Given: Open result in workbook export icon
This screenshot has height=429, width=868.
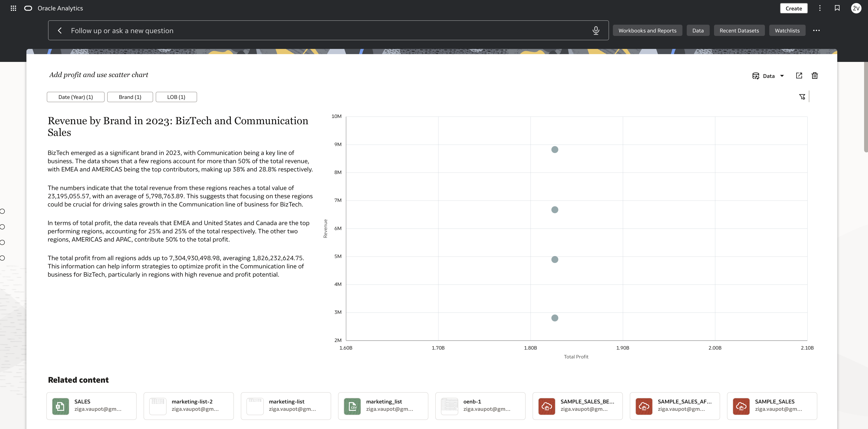Looking at the screenshot, I should point(799,76).
